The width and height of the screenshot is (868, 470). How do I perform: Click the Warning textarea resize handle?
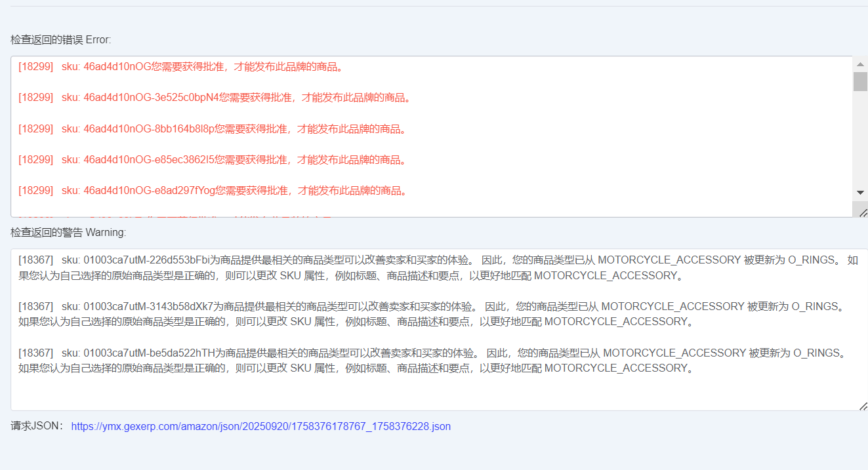[863, 406]
